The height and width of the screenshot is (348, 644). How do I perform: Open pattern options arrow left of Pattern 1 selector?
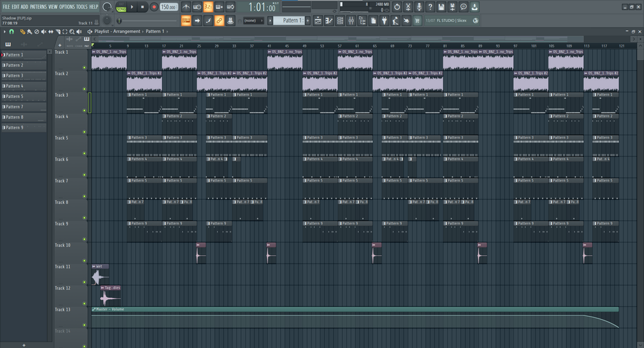270,21
